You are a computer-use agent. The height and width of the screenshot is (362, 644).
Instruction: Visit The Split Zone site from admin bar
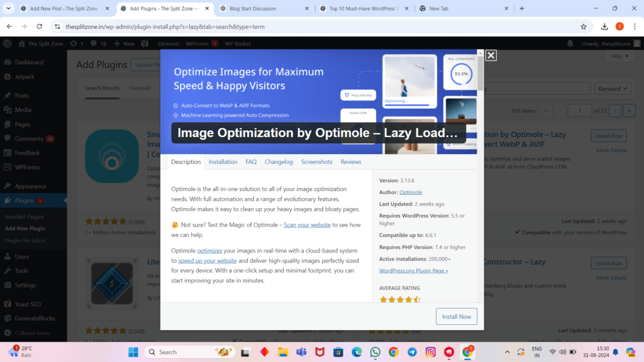pyautogui.click(x=41, y=43)
